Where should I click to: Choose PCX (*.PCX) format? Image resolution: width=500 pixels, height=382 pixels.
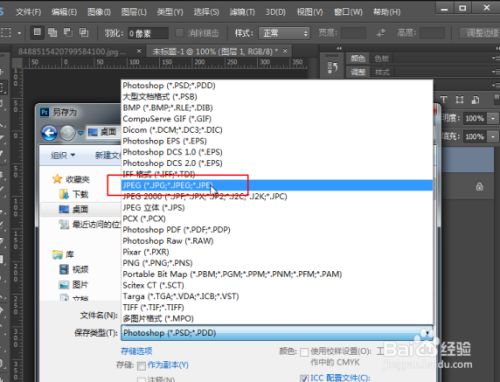(x=277, y=218)
